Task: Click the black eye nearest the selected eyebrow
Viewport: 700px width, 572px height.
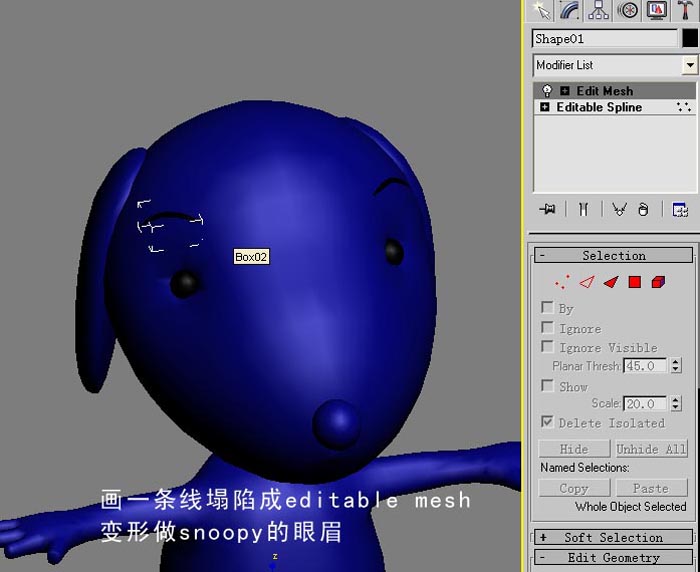Action: [184, 284]
